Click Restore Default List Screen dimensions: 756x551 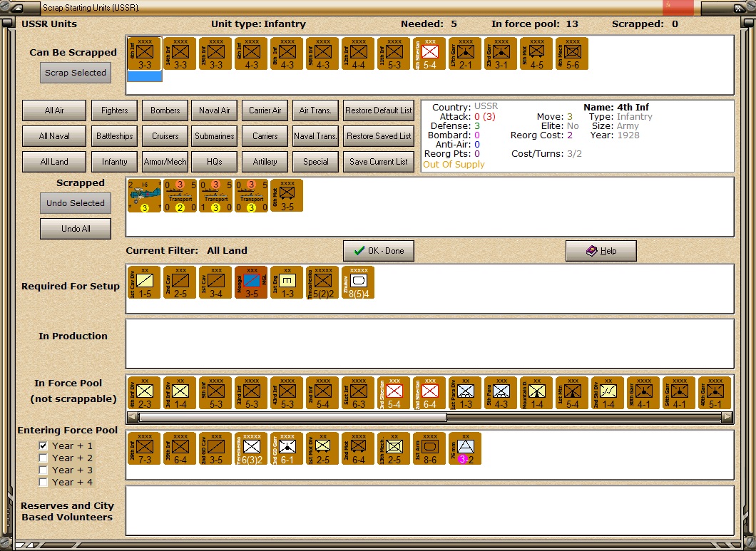click(x=379, y=110)
